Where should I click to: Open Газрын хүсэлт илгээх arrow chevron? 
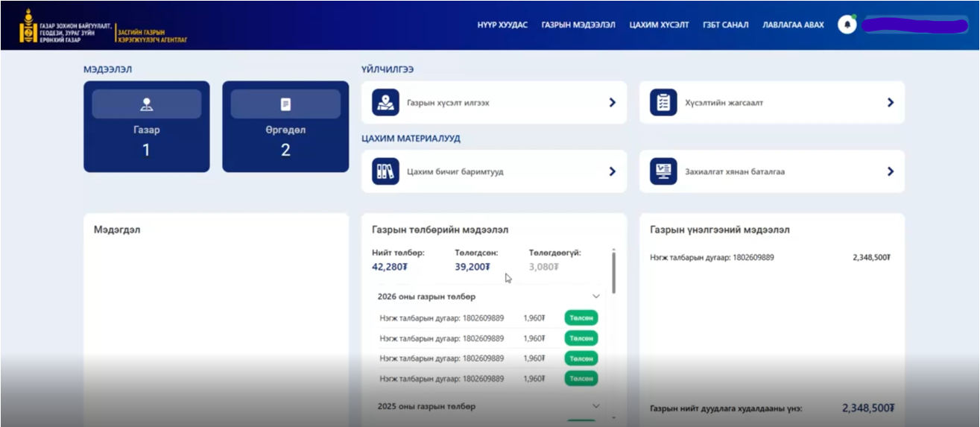point(612,103)
